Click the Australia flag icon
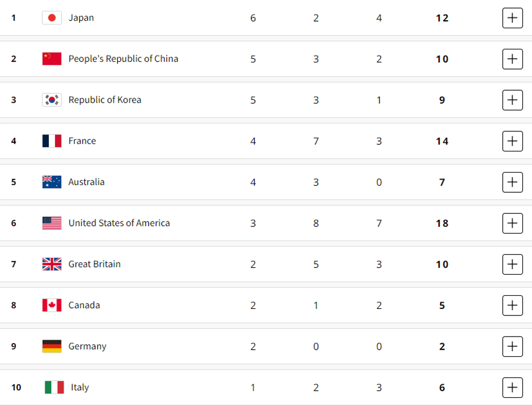Screen dimensions: 532x405 (x=52, y=182)
